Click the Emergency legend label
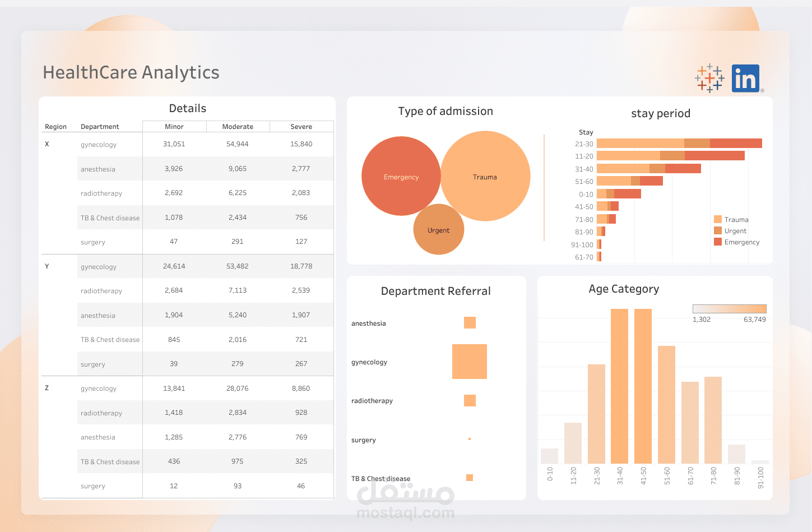 click(x=742, y=242)
